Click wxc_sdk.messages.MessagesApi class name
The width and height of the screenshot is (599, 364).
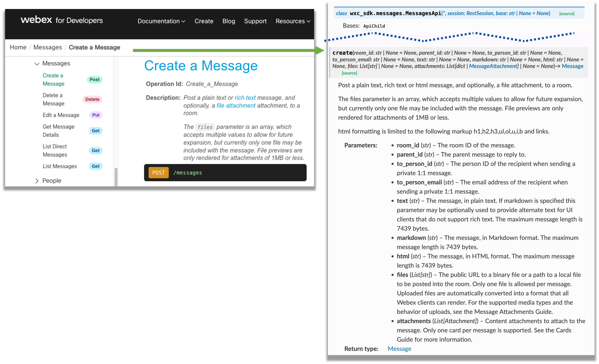click(x=395, y=13)
